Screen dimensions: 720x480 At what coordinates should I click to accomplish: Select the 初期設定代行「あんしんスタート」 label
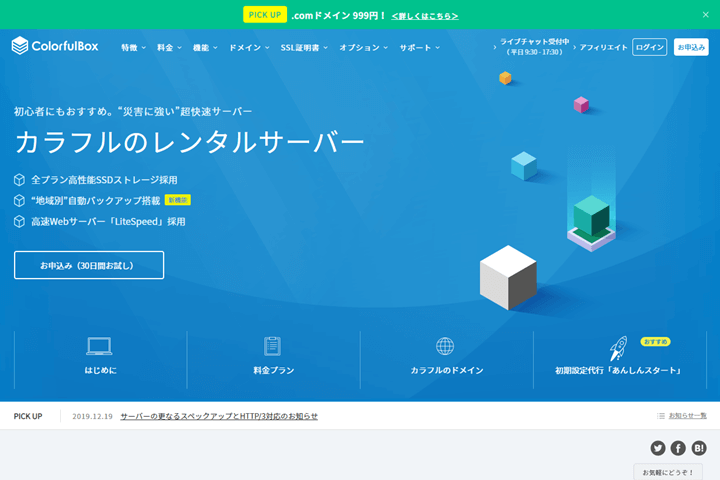pyautogui.click(x=619, y=370)
